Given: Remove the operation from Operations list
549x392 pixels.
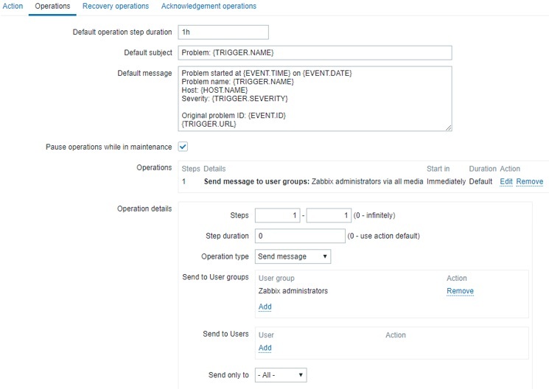Looking at the screenshot, I should coord(529,181).
